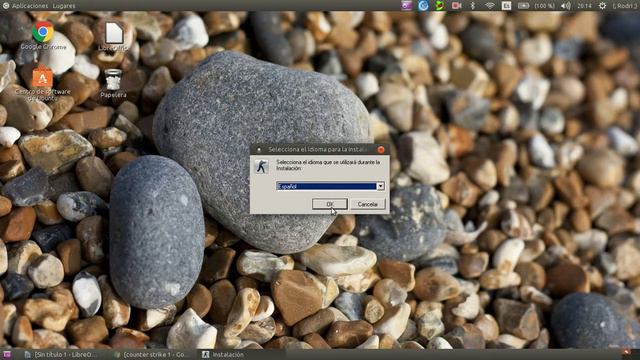Open the keyboard layout indicator

(x=506, y=5)
